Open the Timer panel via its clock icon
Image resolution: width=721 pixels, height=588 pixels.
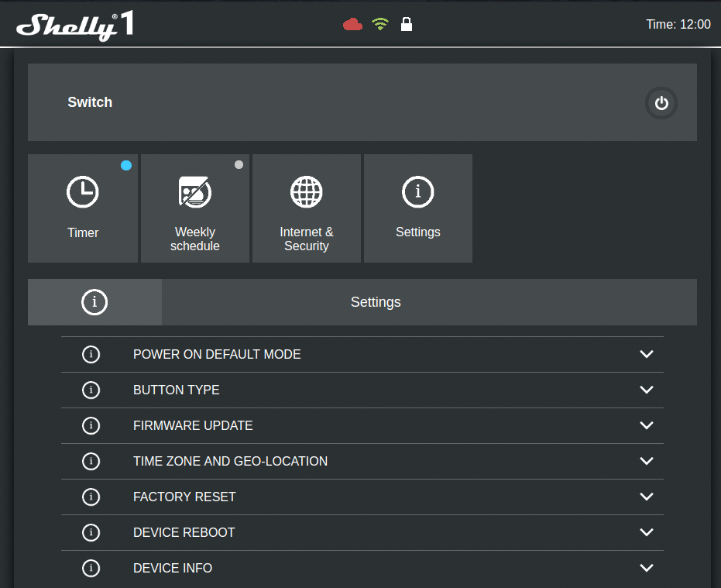click(83, 191)
